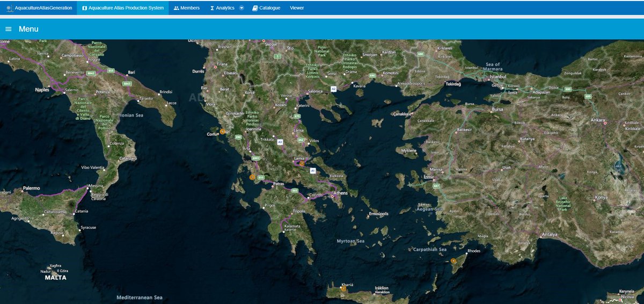Select the orange marker beside Lamia
Viewport: 644px width, 304px height.
(302, 163)
